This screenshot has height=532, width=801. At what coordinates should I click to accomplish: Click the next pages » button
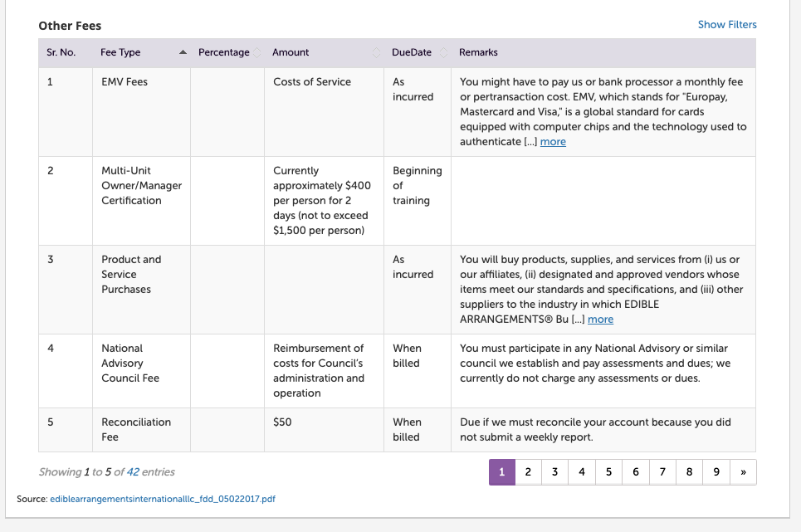[743, 472]
